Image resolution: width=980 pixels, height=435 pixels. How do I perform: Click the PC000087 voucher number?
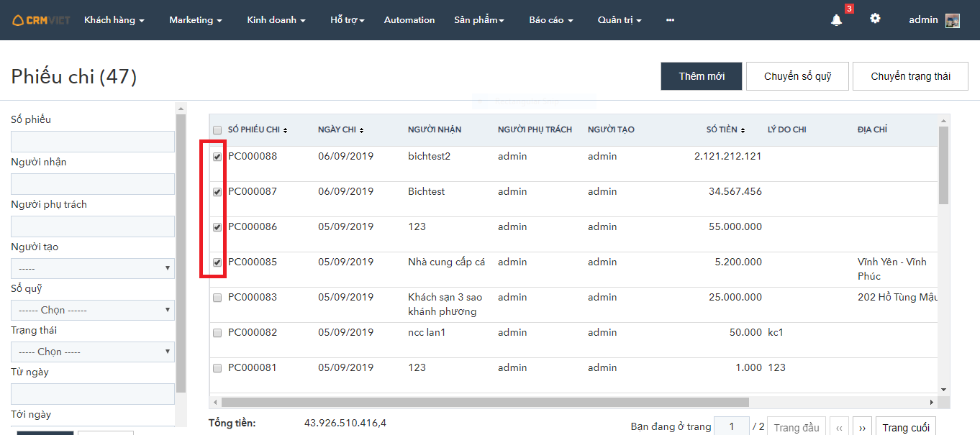253,191
